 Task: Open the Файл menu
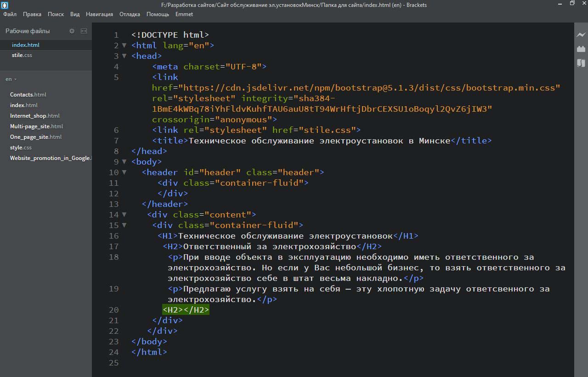10,14
